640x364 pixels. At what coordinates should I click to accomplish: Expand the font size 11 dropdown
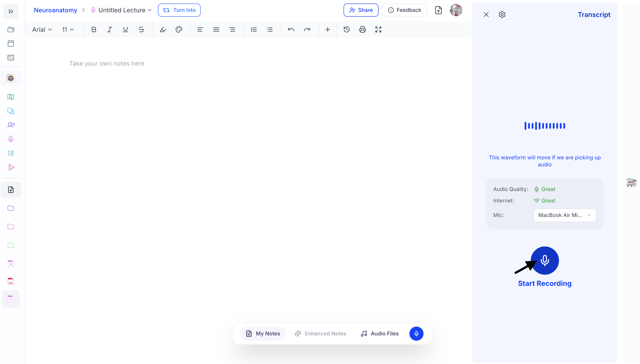tap(68, 29)
